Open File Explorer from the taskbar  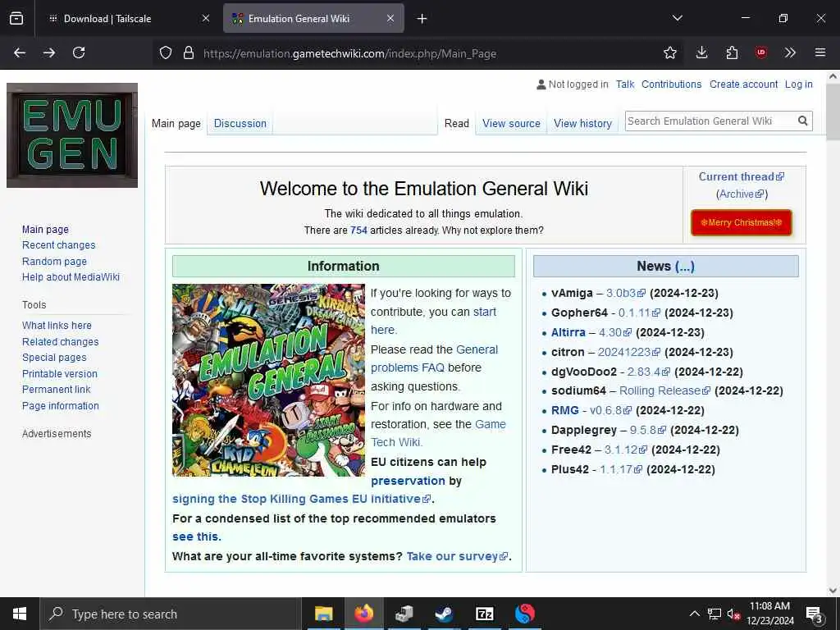[x=323, y=614]
